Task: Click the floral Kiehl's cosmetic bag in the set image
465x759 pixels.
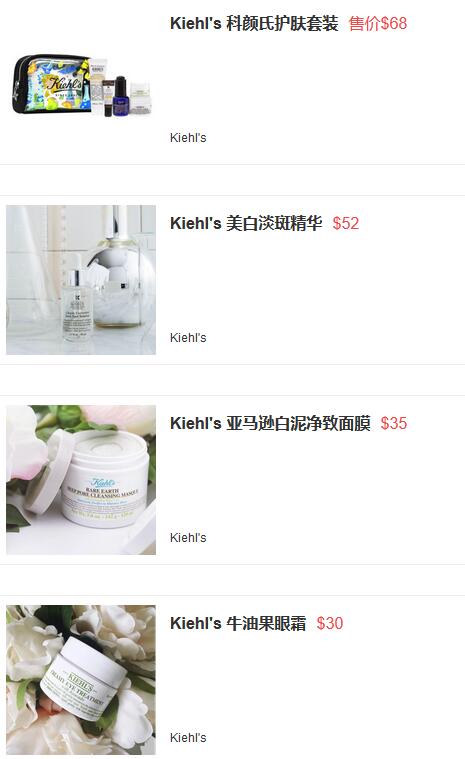Action: [x=51, y=84]
